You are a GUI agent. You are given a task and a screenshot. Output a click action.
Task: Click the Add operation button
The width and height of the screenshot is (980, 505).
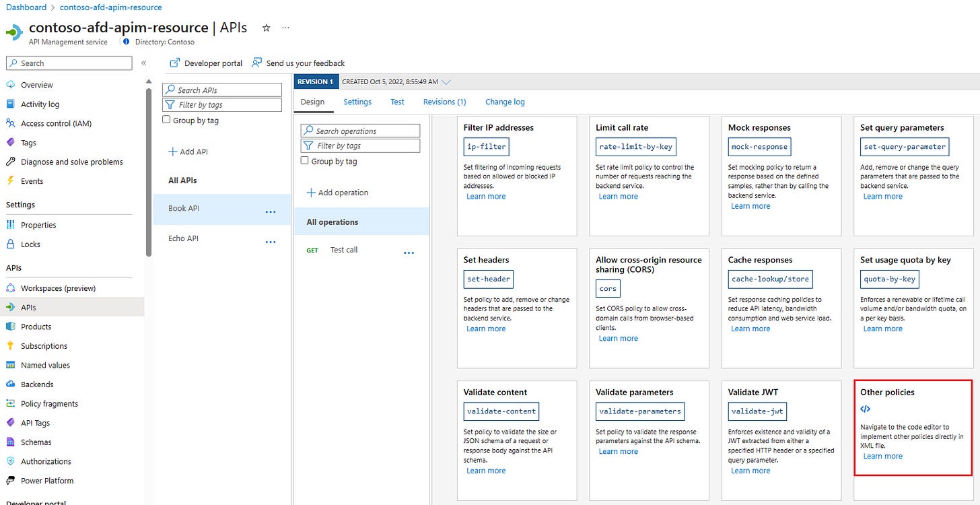tap(337, 193)
